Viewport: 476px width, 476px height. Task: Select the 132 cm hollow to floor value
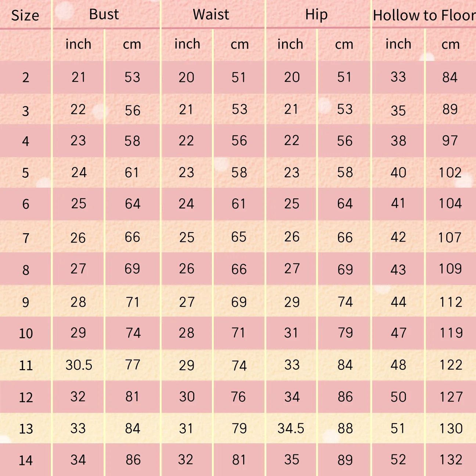(451, 460)
